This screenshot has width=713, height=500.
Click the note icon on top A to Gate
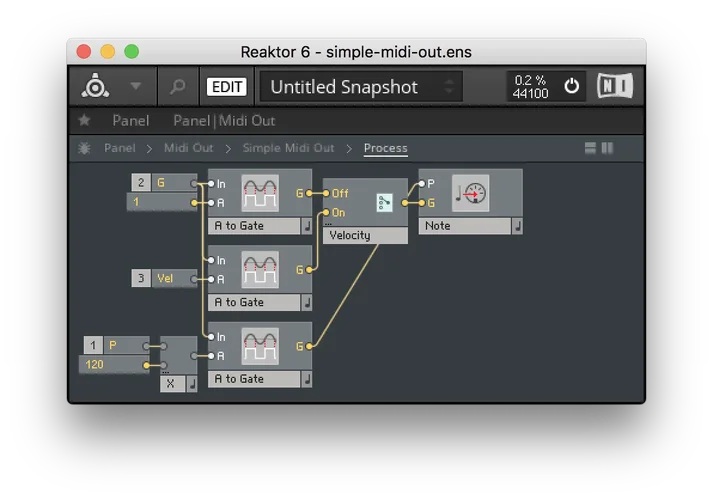(x=307, y=226)
